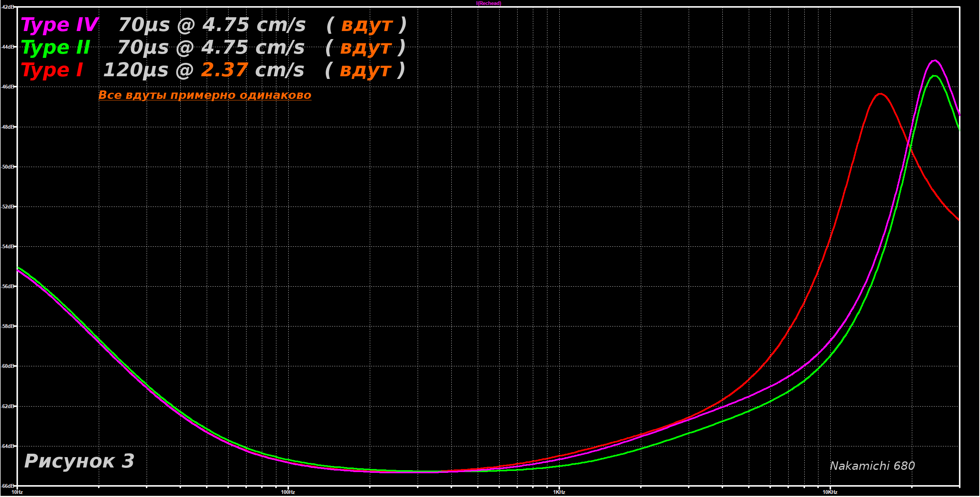Click the 10KHz label on frequency axis
The image size is (980, 497).
click(x=830, y=492)
